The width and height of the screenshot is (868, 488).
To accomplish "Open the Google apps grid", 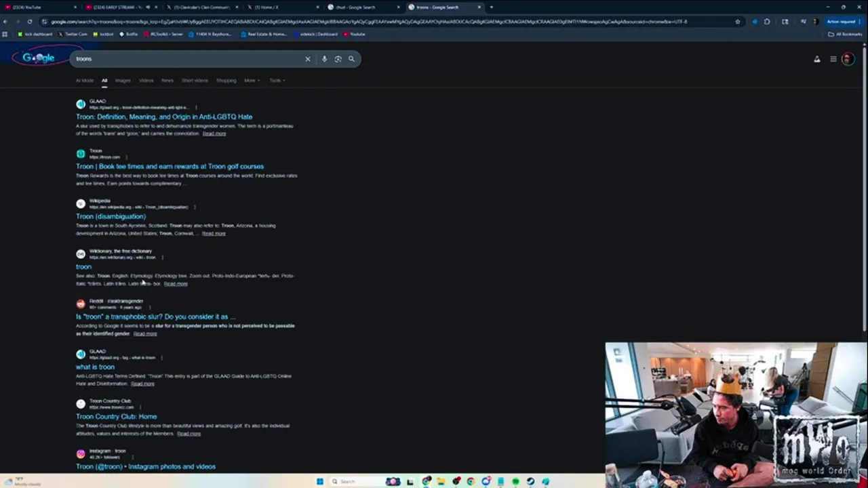I will click(833, 59).
